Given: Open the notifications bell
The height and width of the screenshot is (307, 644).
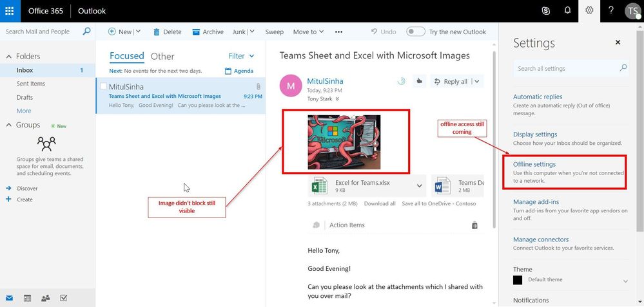Looking at the screenshot, I should (x=567, y=11).
